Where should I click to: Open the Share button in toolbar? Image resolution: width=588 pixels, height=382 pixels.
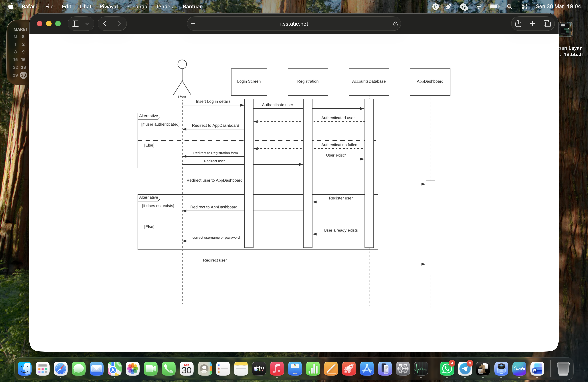518,24
